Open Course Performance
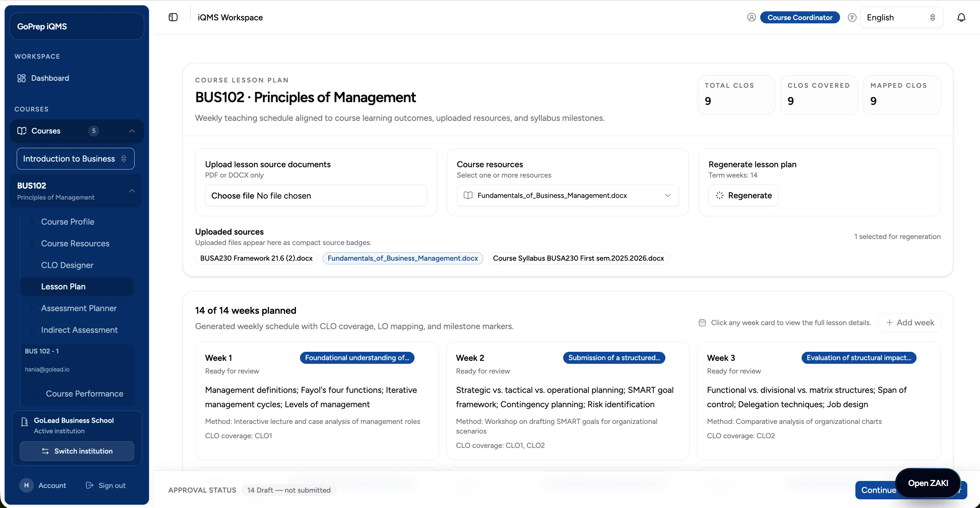The image size is (980, 508). [85, 394]
